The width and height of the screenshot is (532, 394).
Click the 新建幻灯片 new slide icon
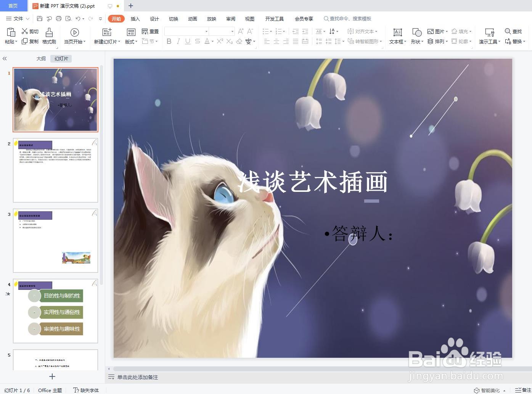pyautogui.click(x=107, y=32)
